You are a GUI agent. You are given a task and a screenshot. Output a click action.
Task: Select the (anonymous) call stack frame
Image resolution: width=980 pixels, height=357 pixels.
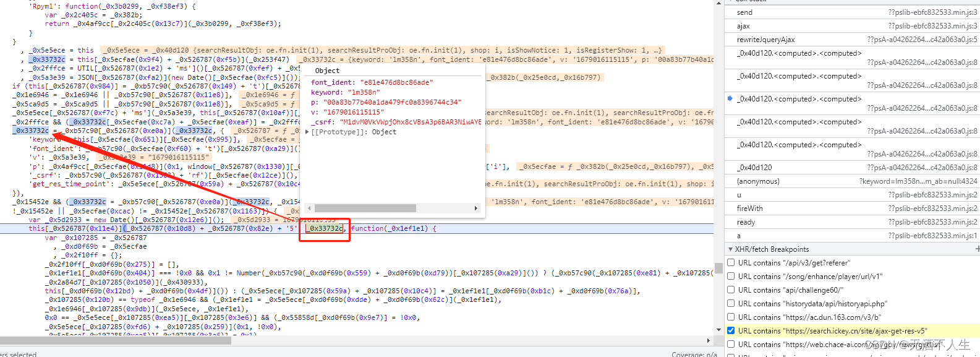point(852,181)
